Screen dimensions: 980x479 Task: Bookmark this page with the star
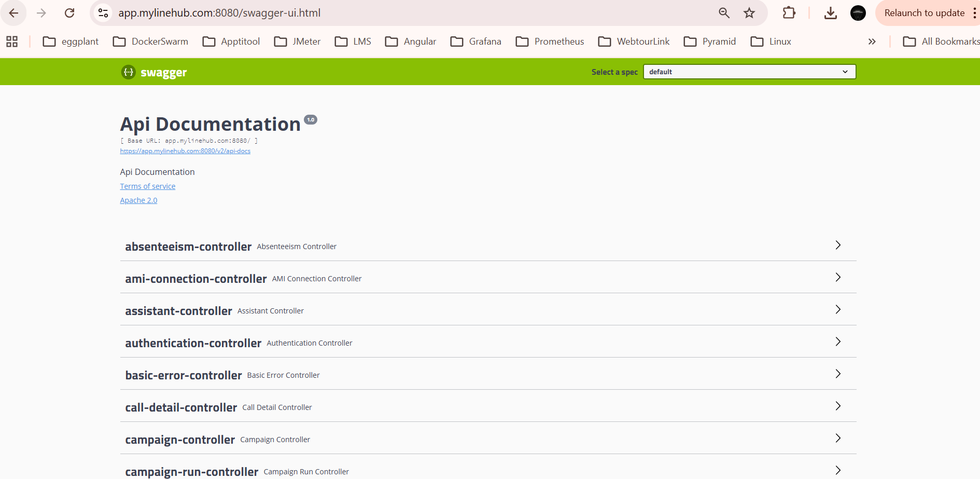tap(749, 13)
